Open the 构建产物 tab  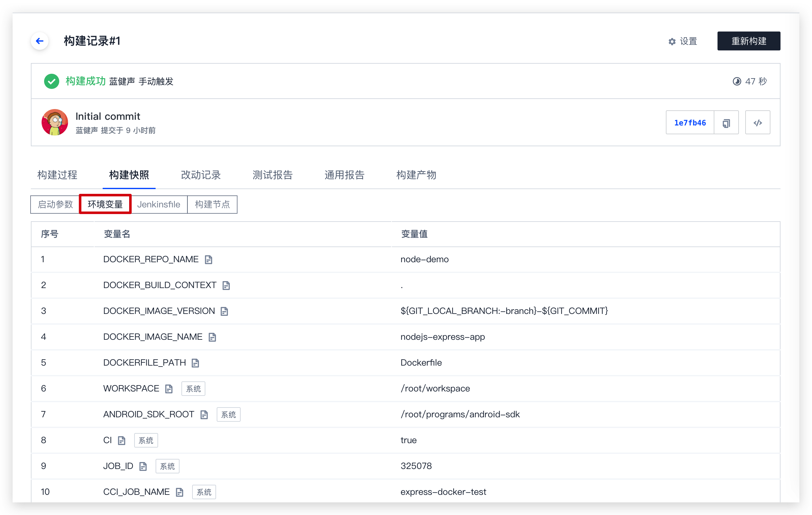(416, 175)
